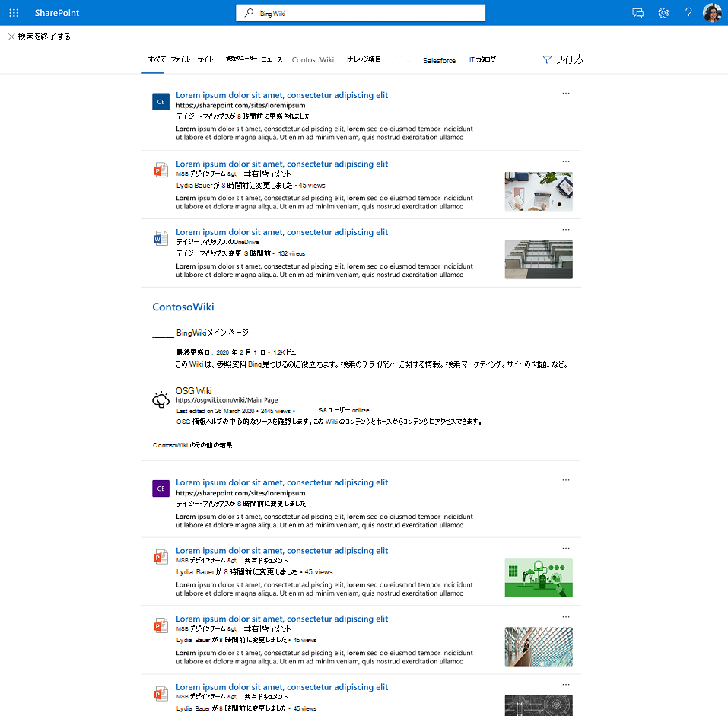Click your profile avatar picture
This screenshot has width=728, height=716.
click(x=712, y=12)
